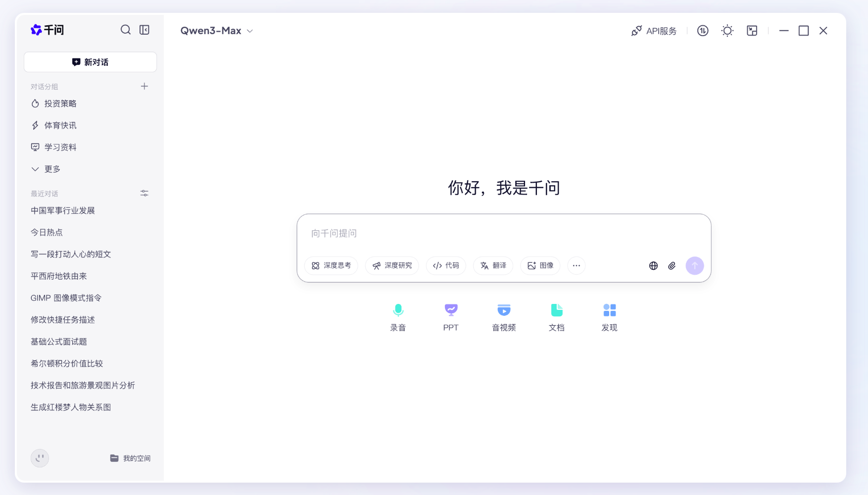
Task: Collapse the sidebar using panel icon
Action: (x=145, y=30)
